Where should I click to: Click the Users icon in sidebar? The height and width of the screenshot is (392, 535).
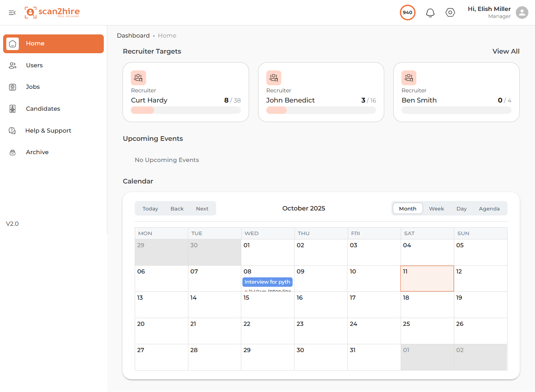(x=13, y=65)
